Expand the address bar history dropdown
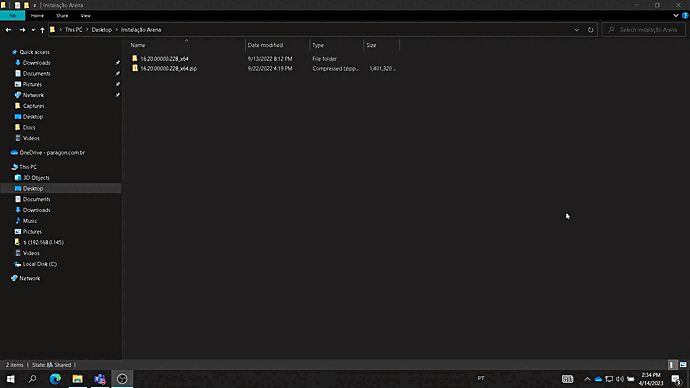The width and height of the screenshot is (690, 388). (576, 30)
